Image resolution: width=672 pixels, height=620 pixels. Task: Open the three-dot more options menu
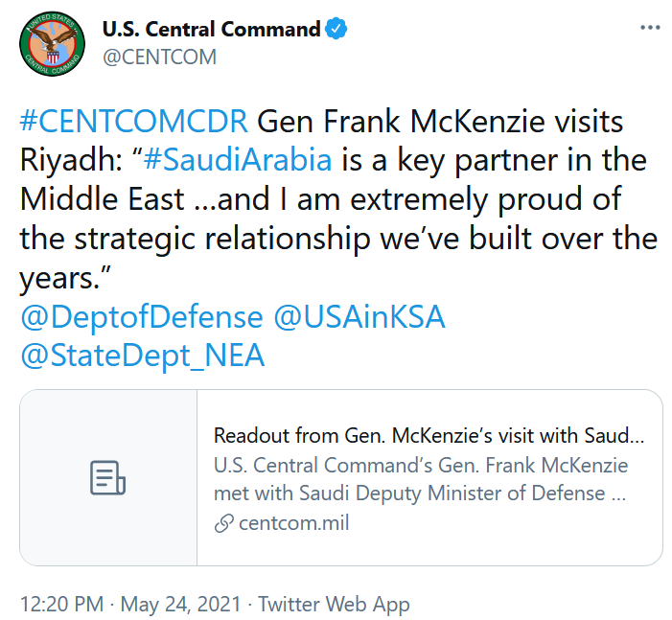pos(650,28)
